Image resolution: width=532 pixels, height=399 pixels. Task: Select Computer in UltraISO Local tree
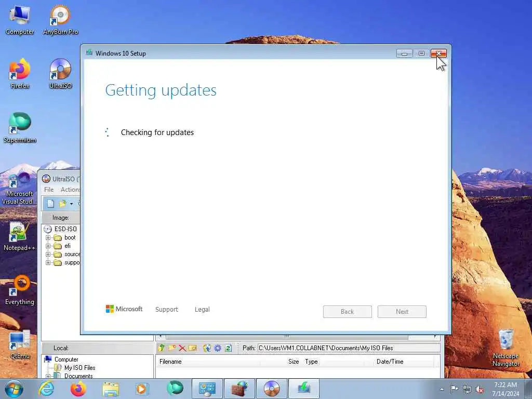66,360
